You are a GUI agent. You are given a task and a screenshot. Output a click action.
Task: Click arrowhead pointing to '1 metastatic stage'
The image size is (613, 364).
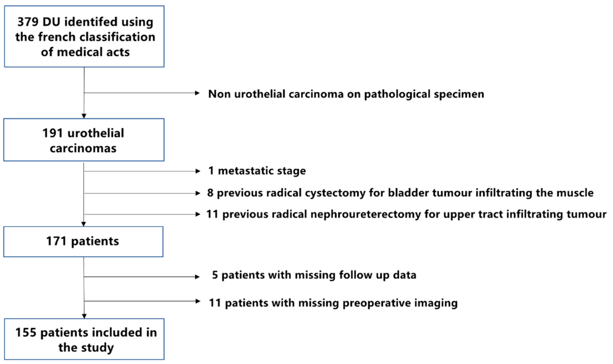[x=198, y=171]
